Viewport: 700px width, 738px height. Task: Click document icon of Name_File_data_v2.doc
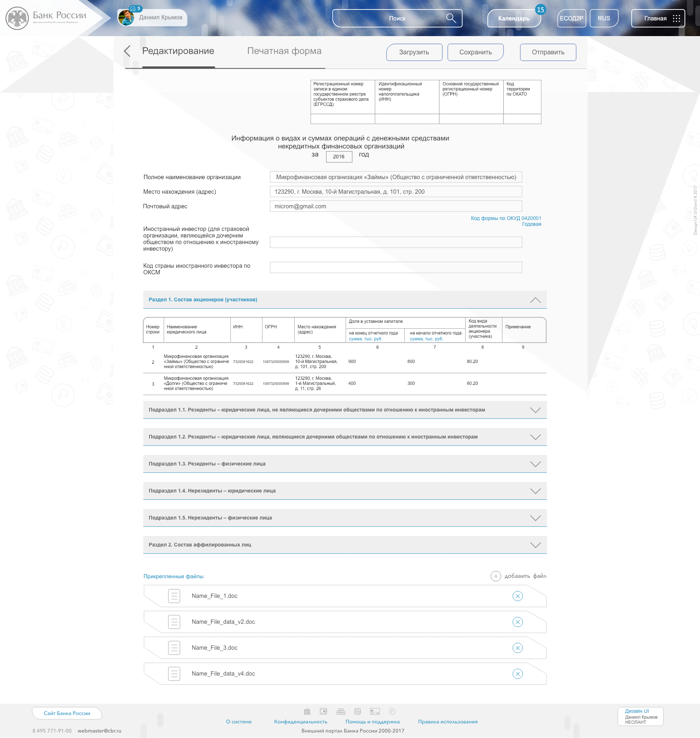174,622
